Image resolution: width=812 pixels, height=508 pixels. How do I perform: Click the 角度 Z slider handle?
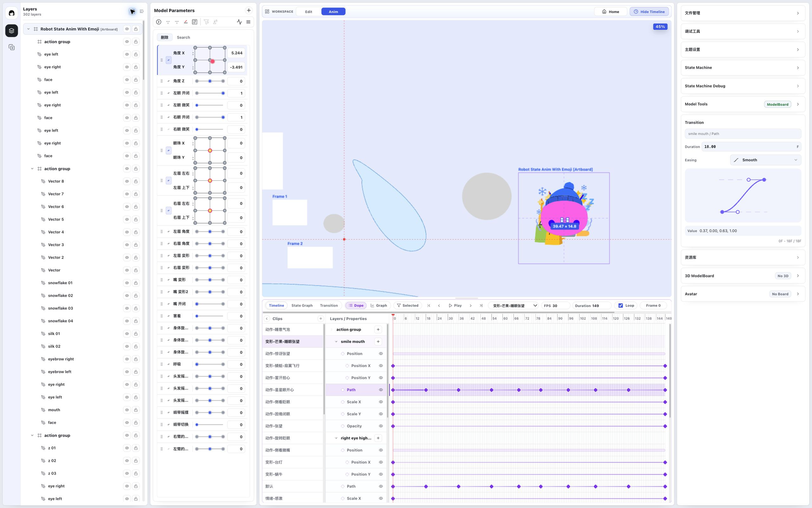click(x=210, y=81)
